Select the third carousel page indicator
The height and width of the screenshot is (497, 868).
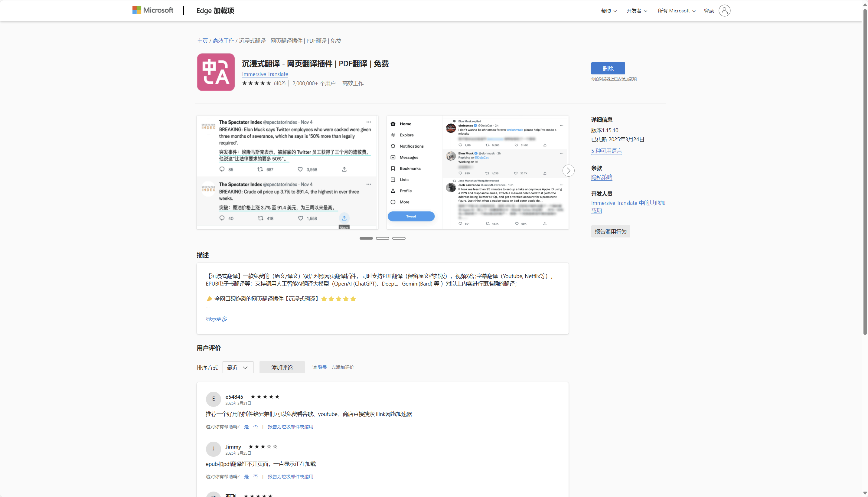pyautogui.click(x=399, y=238)
